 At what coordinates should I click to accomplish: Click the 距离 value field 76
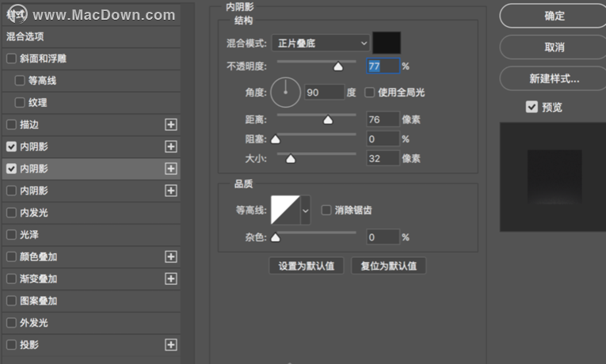[383, 119]
